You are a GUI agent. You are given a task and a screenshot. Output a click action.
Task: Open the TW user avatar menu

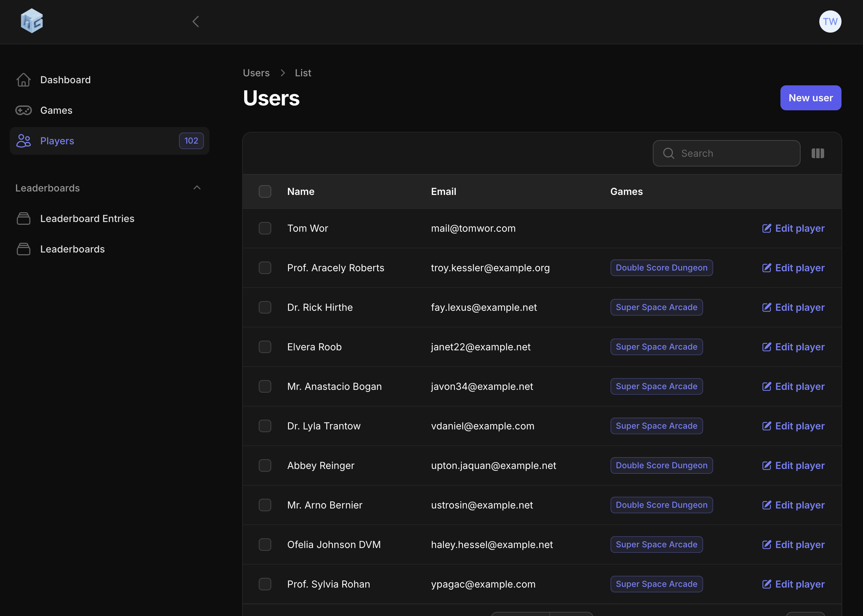[830, 22]
